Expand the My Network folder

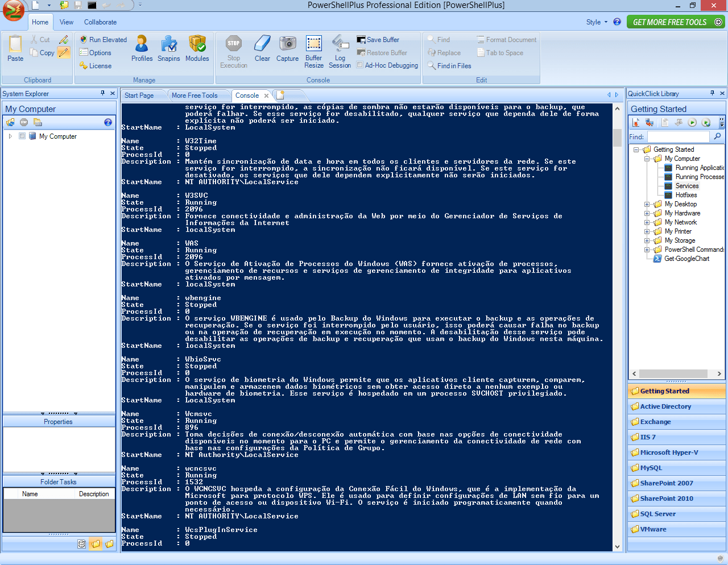(647, 222)
